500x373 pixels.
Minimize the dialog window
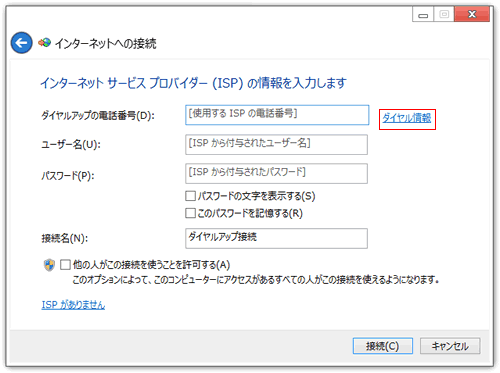coord(423,14)
